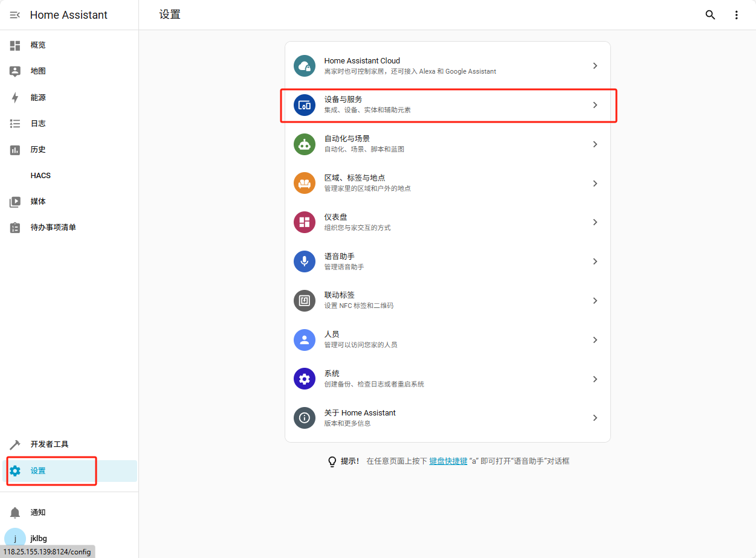Click the Energy lightning bolt icon

(x=15, y=98)
